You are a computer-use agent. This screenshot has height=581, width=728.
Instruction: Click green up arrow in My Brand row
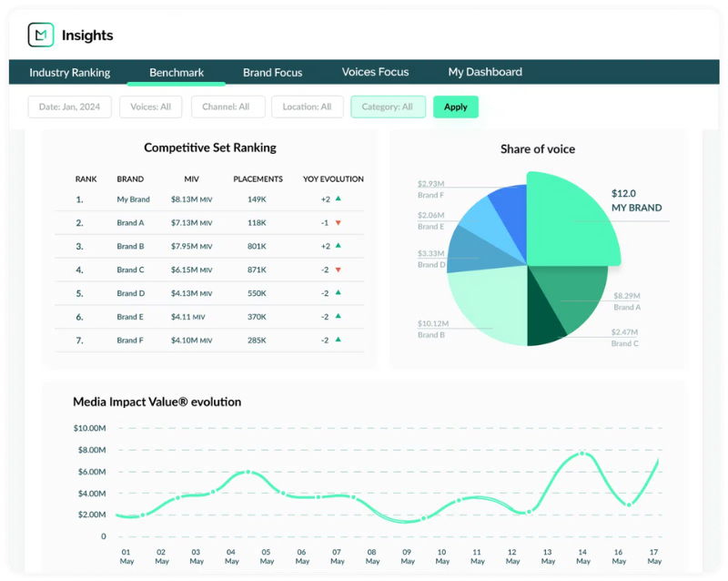coord(338,199)
